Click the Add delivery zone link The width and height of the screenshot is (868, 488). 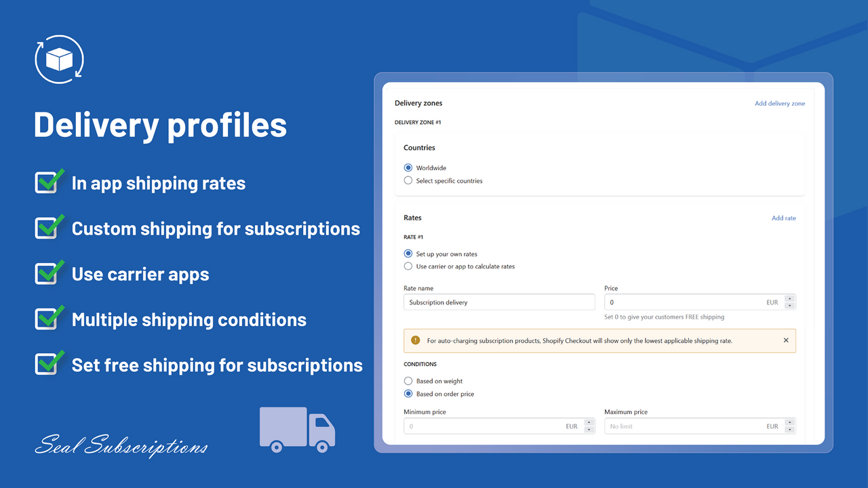(780, 104)
